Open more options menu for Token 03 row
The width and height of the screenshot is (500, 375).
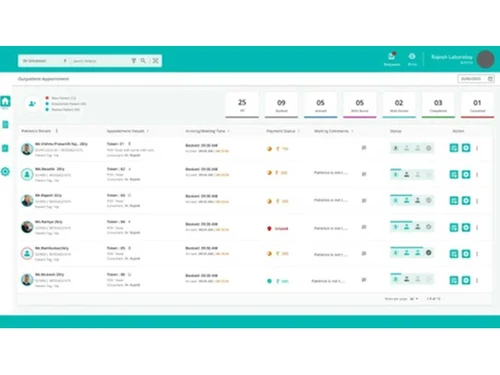pyautogui.click(x=477, y=201)
